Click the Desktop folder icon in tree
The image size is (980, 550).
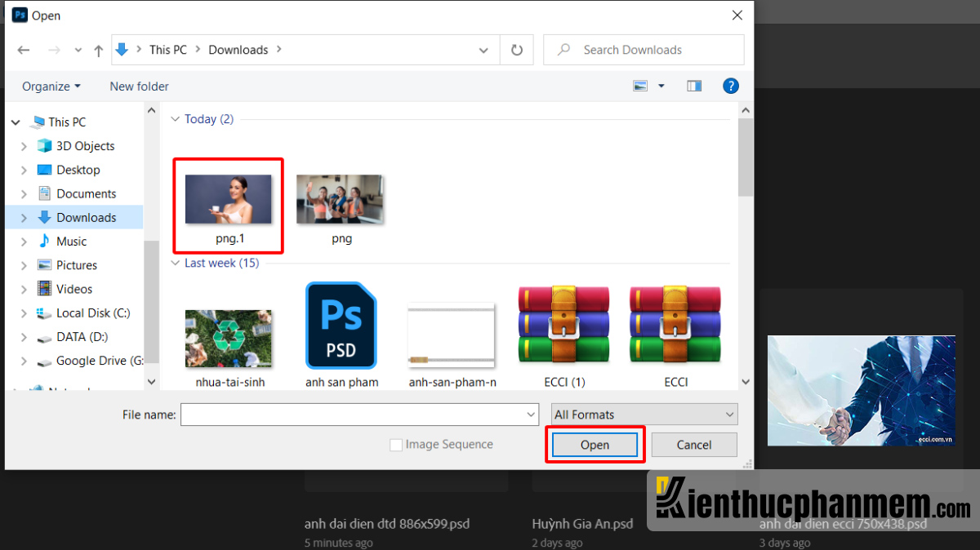45,170
